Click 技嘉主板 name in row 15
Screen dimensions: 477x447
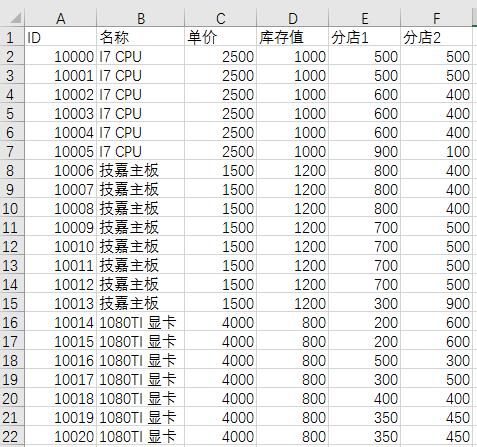point(141,303)
